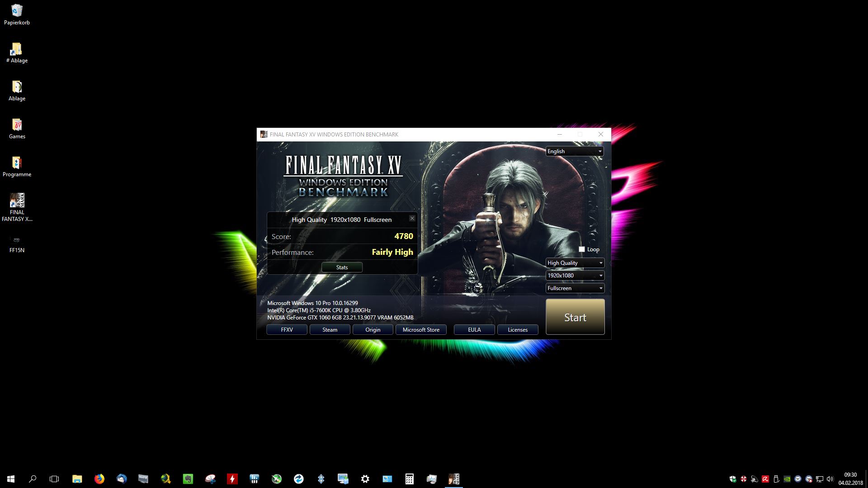Click the safely remove hardware tray icon
The image size is (868, 488).
[x=776, y=479]
